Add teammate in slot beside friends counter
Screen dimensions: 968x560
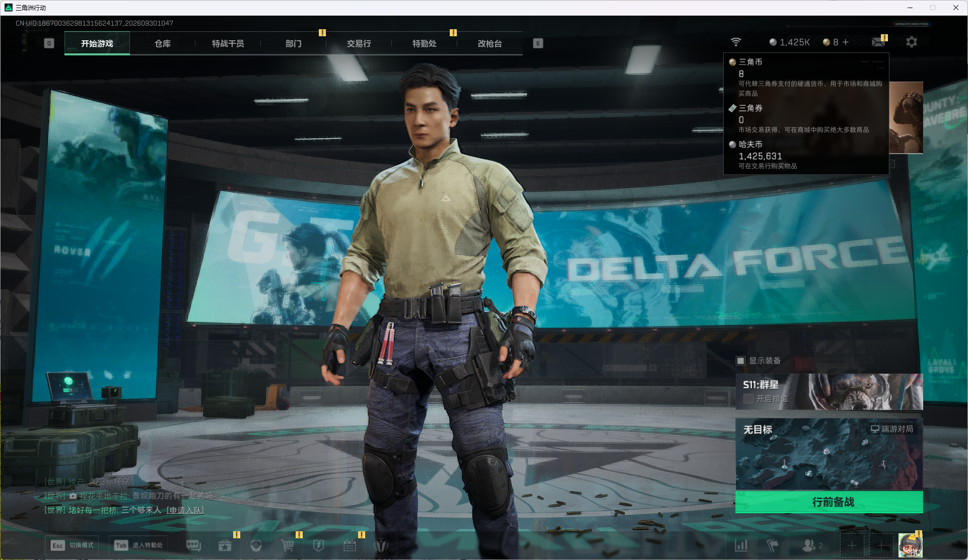[x=852, y=545]
